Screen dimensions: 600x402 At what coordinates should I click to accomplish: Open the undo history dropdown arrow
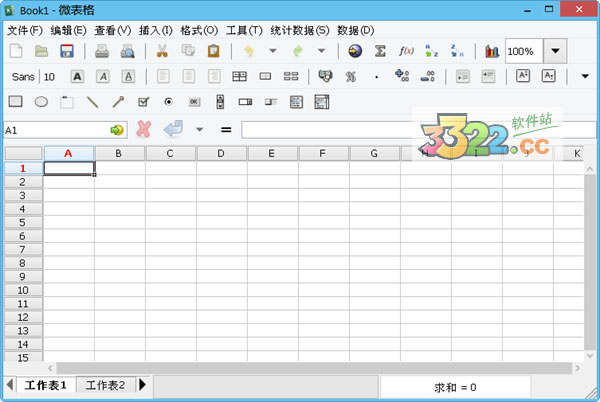pyautogui.click(x=273, y=51)
